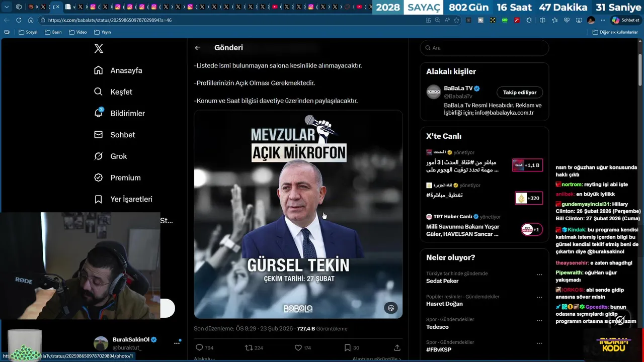Open BaBaLa TV profile name
Screen dimensions: 644x362
pyautogui.click(x=458, y=88)
